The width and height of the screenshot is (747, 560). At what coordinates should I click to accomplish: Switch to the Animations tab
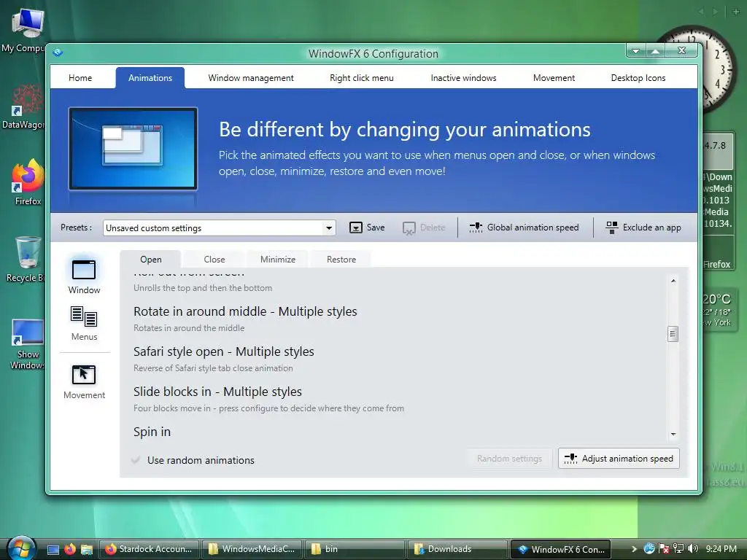(150, 77)
